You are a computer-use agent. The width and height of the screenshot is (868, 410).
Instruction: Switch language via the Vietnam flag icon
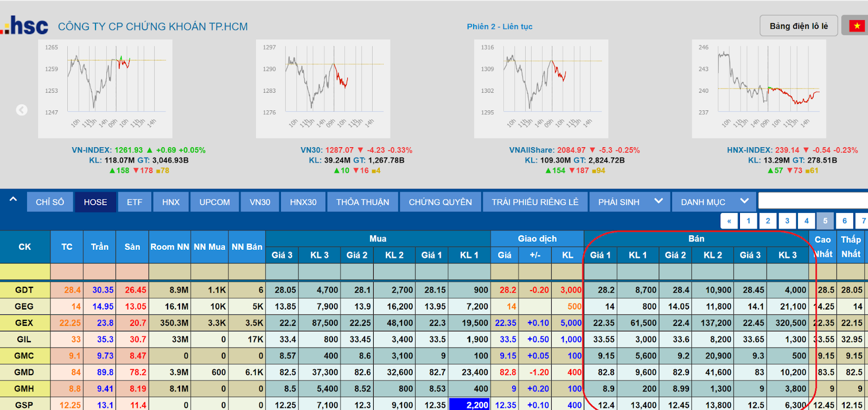pos(857,26)
